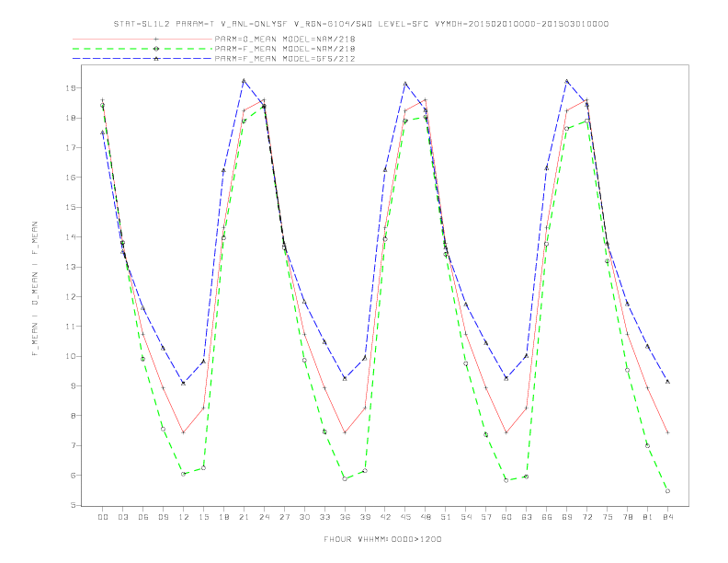Click x-axis tick label 72

[587, 517]
